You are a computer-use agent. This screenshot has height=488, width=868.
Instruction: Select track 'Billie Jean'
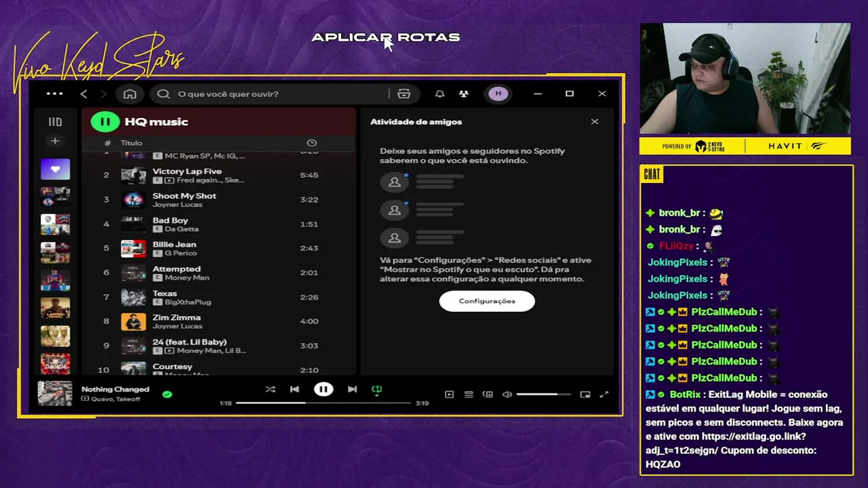pos(174,245)
